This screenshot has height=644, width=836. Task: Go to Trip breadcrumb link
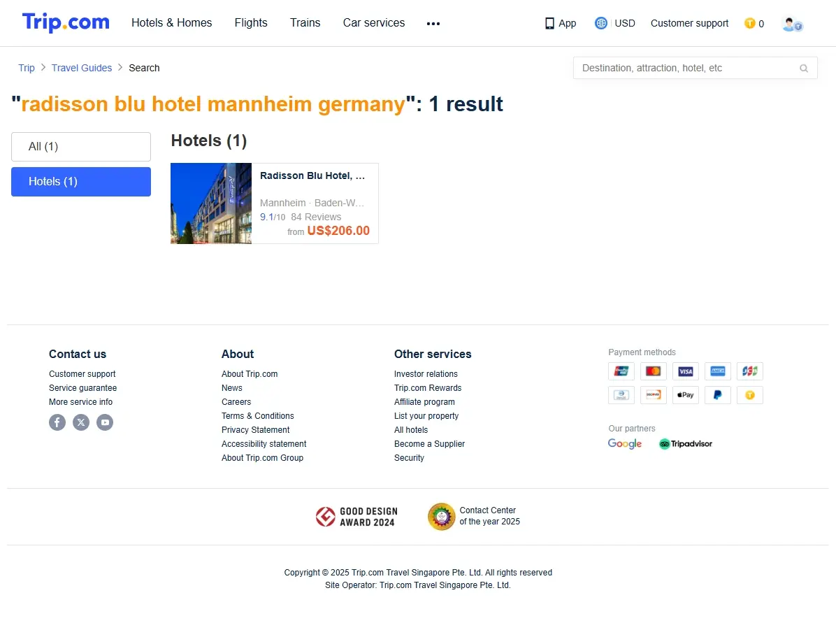[27, 68]
